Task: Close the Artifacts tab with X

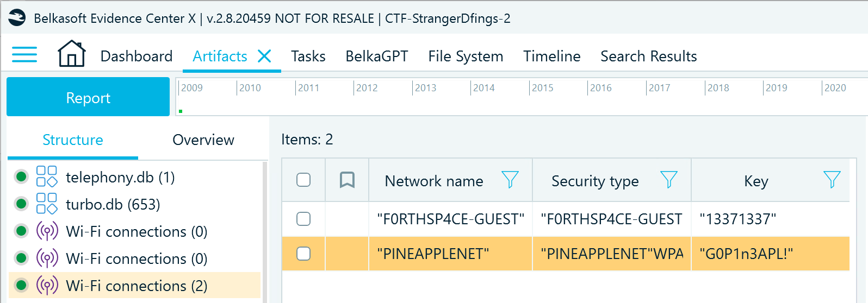Action: click(265, 56)
